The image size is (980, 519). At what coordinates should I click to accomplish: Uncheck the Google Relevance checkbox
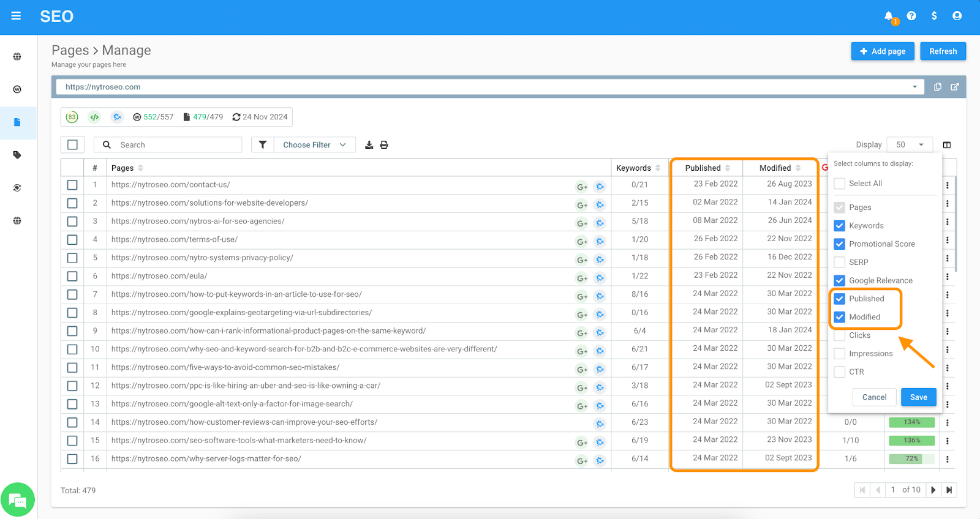pos(840,281)
